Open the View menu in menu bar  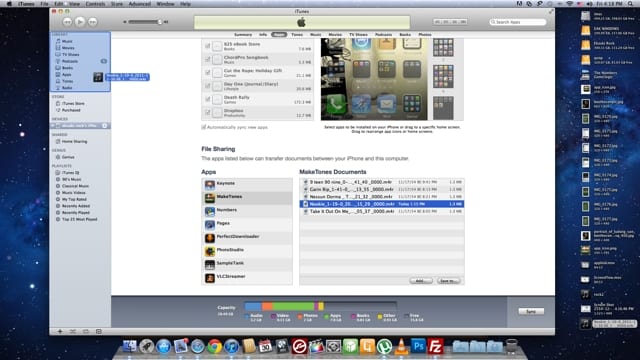(74, 4)
